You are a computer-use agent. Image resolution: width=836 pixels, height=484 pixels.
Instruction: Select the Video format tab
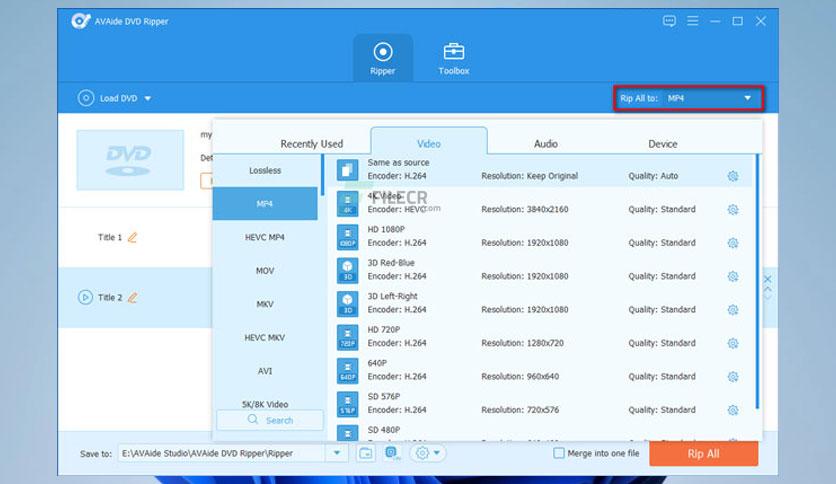pyautogui.click(x=429, y=142)
